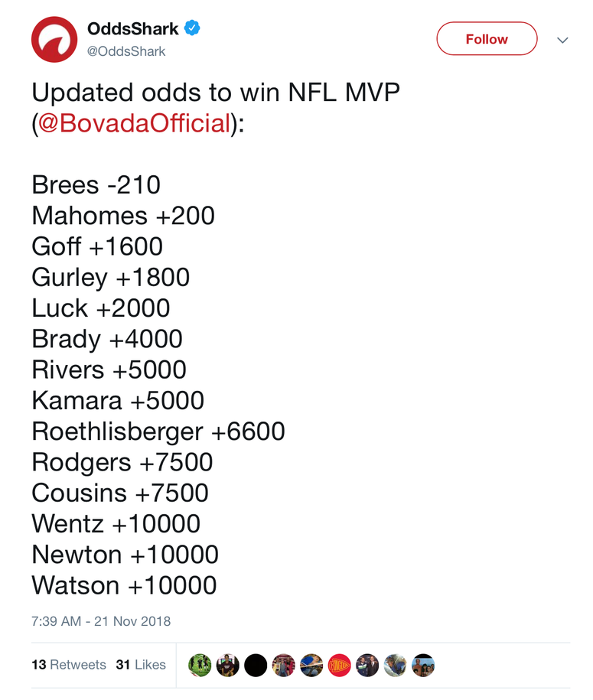The image size is (593, 700).
Task: Open the solid black circle liker avatar
Action: (256, 665)
